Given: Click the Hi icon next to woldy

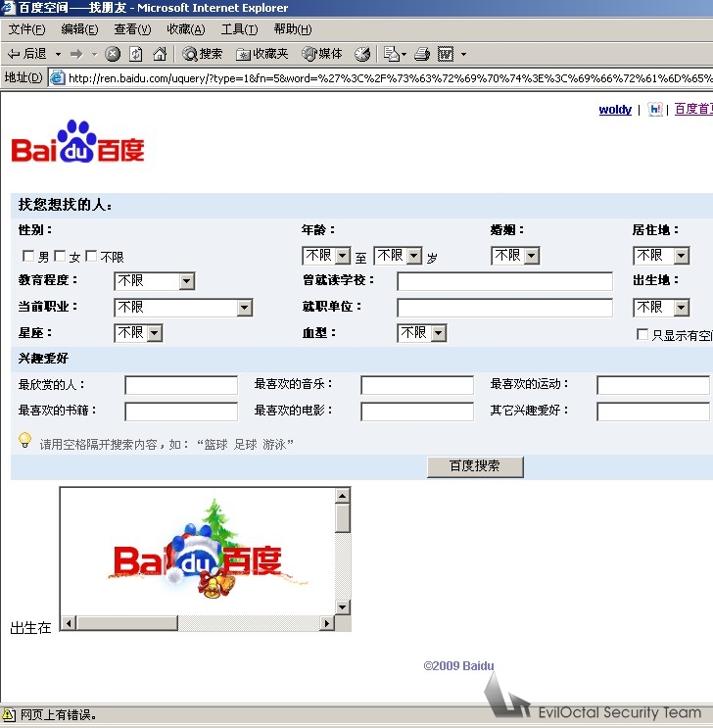Looking at the screenshot, I should (x=655, y=110).
